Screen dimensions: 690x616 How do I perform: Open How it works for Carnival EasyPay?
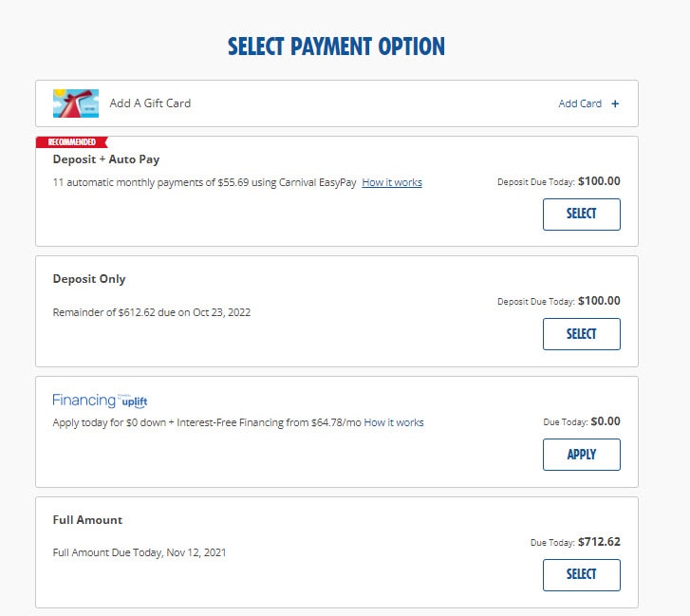pyautogui.click(x=392, y=182)
